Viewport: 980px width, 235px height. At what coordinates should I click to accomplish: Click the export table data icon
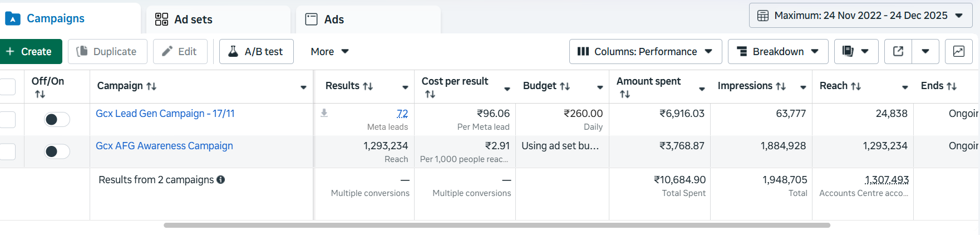pos(898,51)
